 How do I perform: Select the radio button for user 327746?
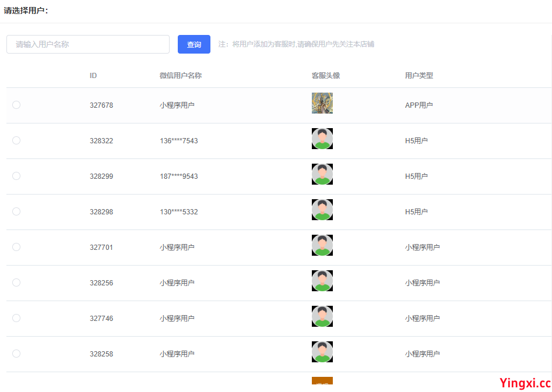click(x=16, y=318)
